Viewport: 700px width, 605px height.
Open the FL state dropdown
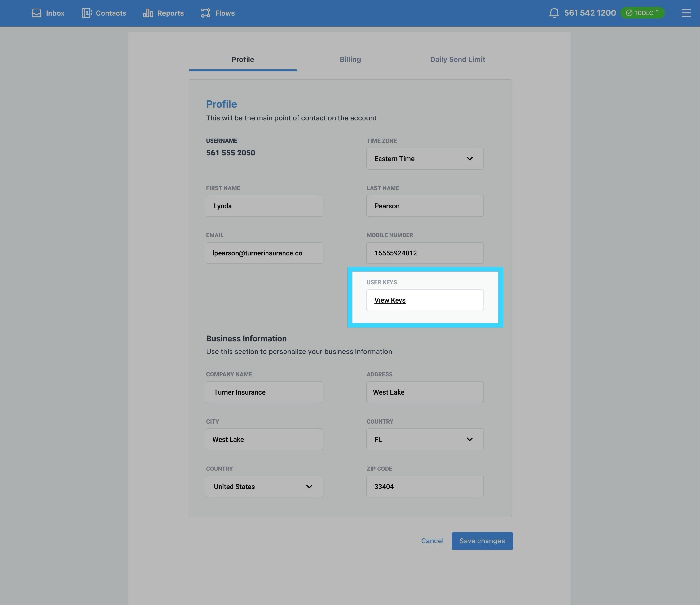click(425, 439)
